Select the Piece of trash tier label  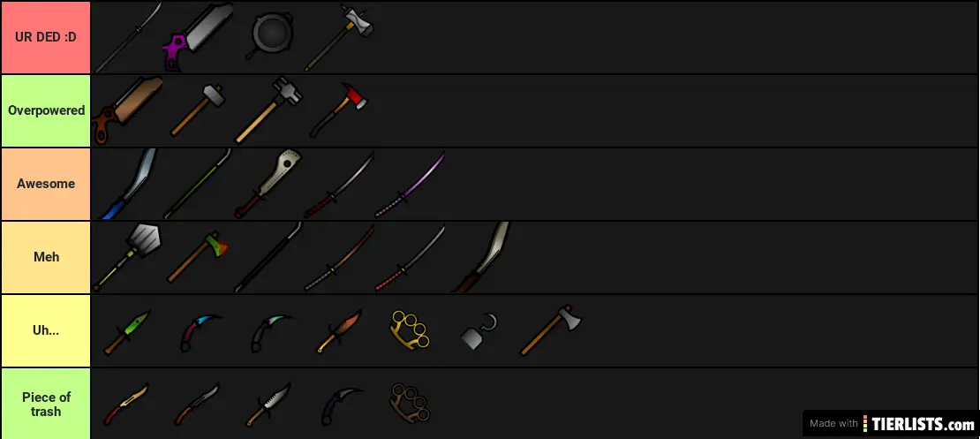tap(46, 404)
